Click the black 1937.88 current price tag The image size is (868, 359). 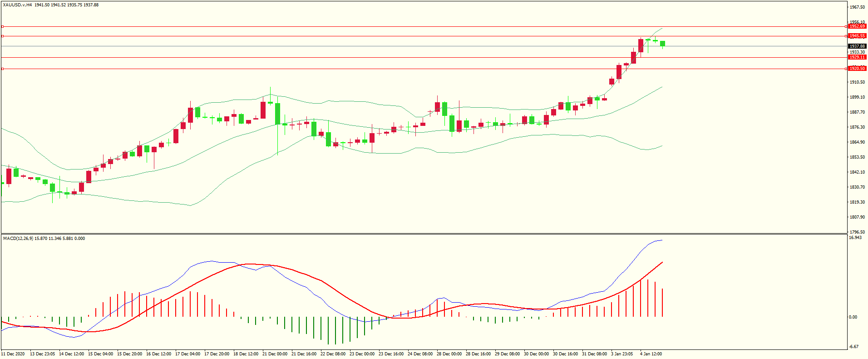pos(858,46)
